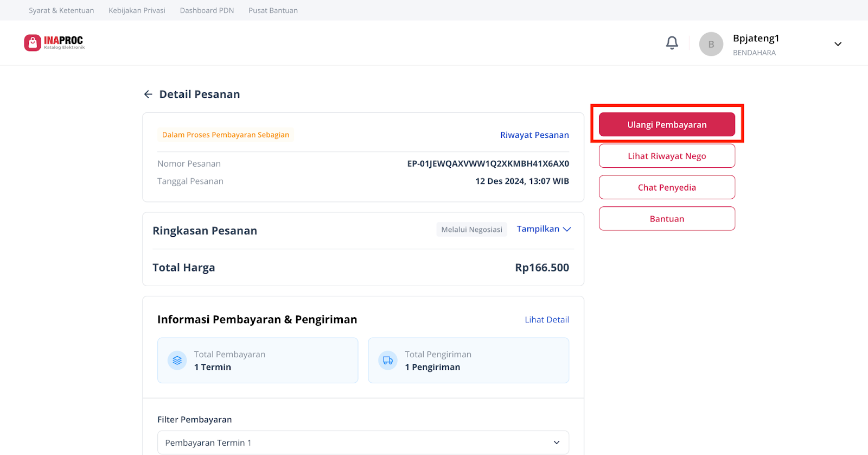Click the Ulangi Pembayaran button
Screen dimensions: 868x455
(667, 124)
